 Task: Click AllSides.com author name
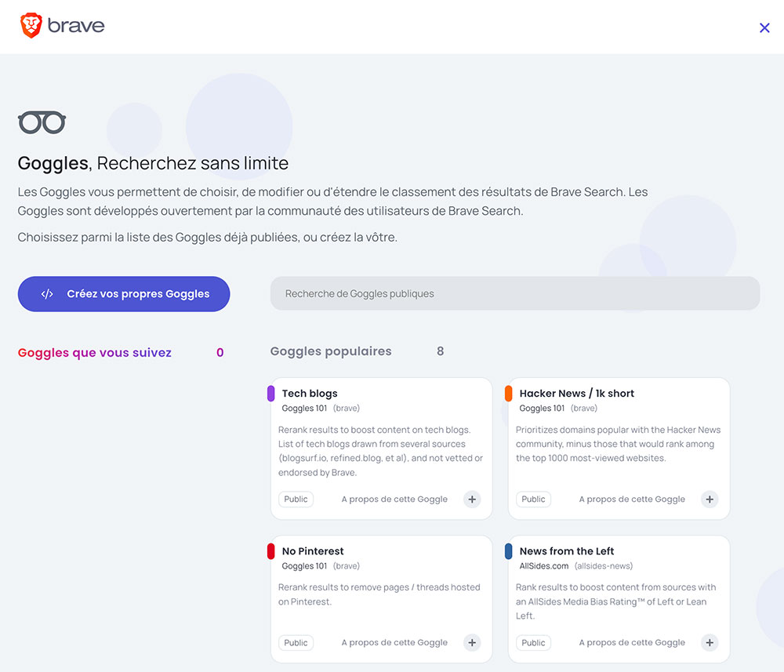tap(544, 566)
